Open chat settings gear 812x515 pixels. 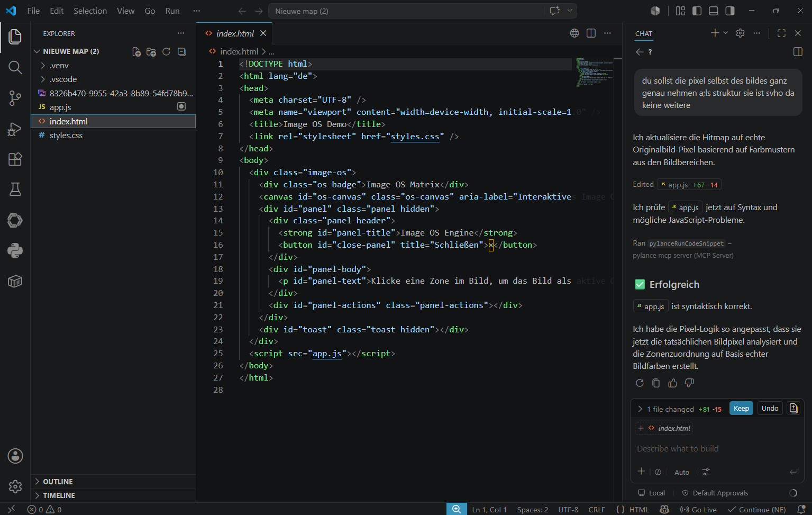(740, 33)
